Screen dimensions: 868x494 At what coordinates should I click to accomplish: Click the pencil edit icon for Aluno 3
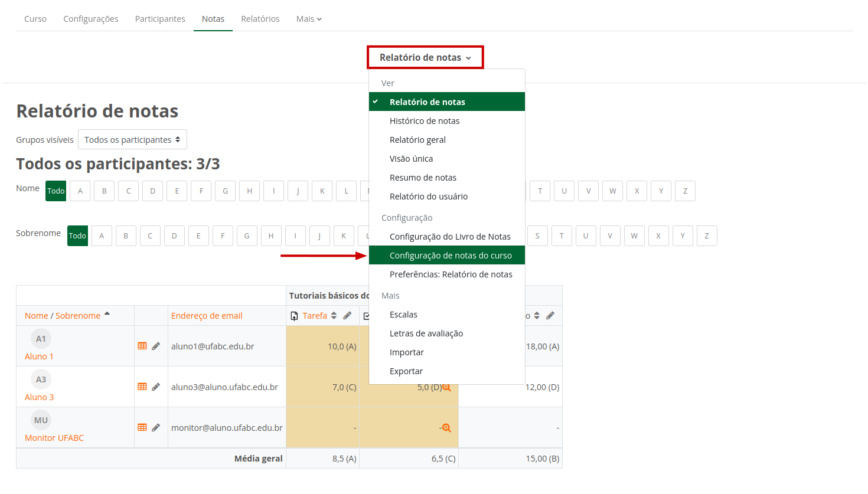156,387
